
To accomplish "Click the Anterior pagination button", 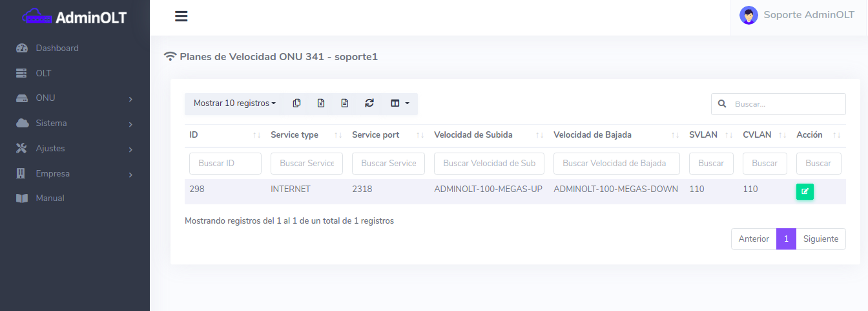I will [x=754, y=239].
